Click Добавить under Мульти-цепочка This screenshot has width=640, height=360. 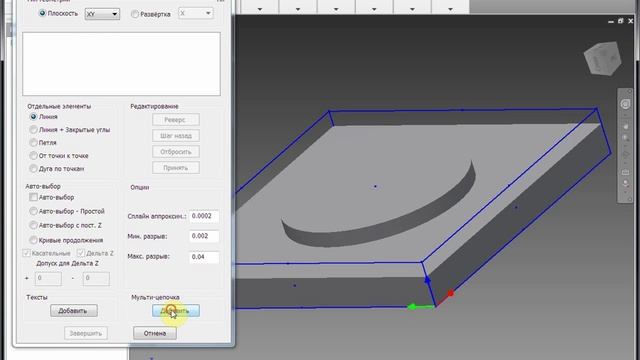176,311
